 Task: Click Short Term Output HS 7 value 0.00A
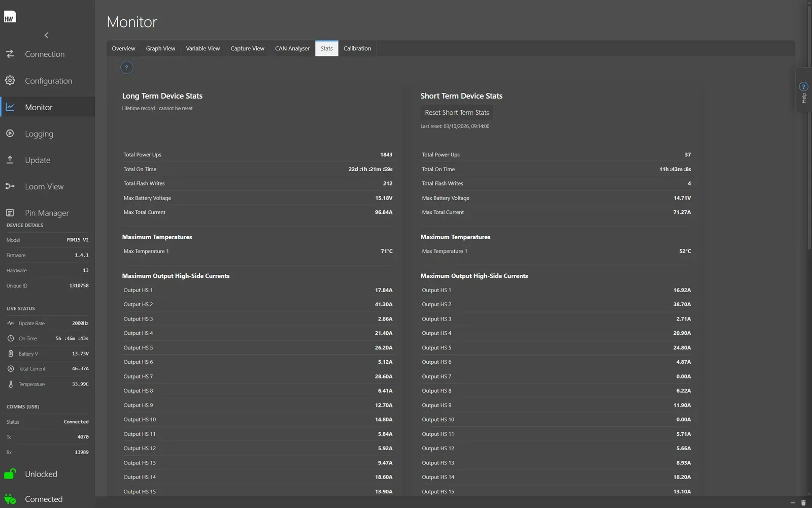[x=684, y=376]
